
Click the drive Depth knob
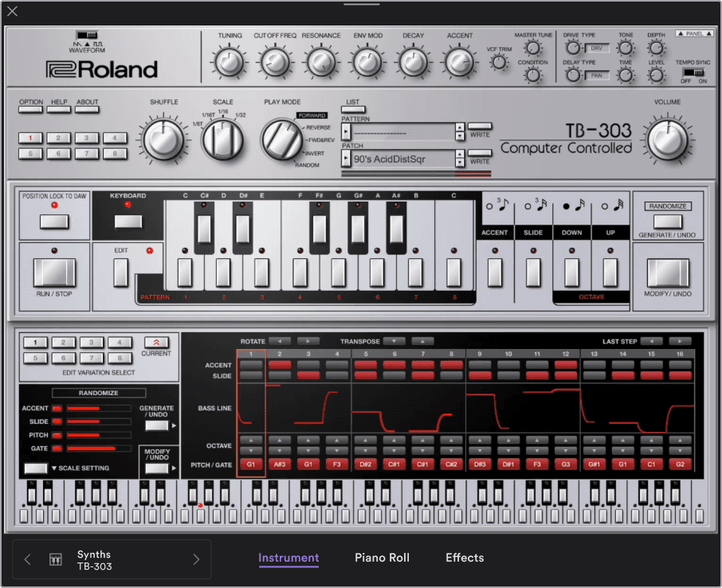656,48
